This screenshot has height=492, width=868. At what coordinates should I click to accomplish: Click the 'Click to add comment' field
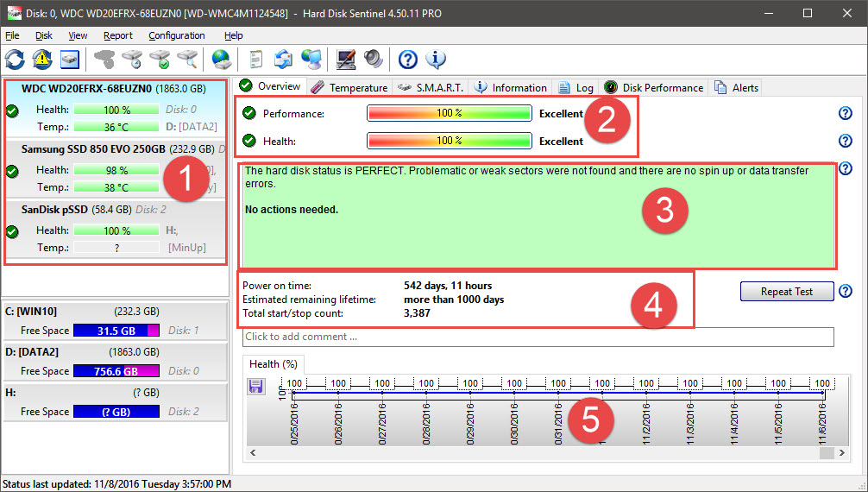(x=537, y=337)
